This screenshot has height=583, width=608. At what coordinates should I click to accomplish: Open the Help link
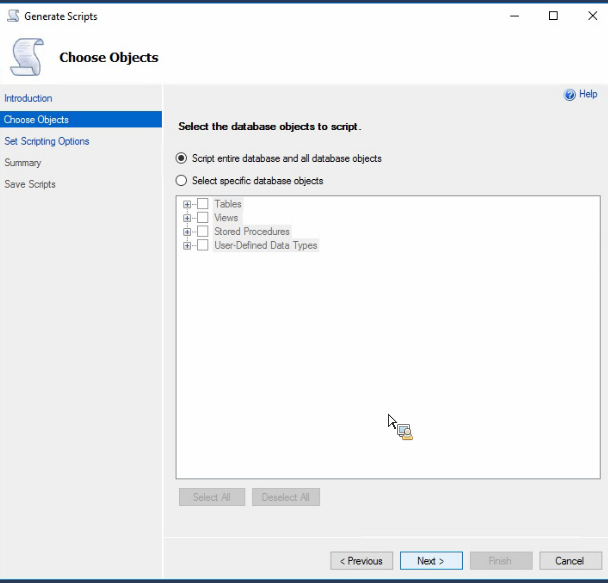pos(588,94)
